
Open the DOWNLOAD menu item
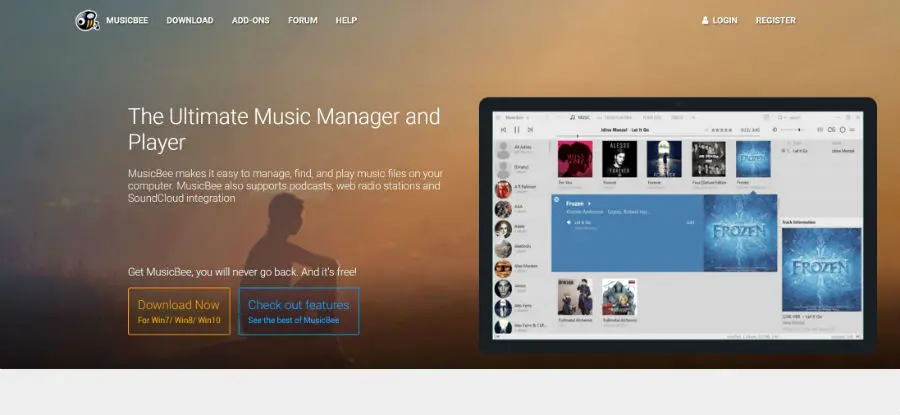click(x=189, y=20)
